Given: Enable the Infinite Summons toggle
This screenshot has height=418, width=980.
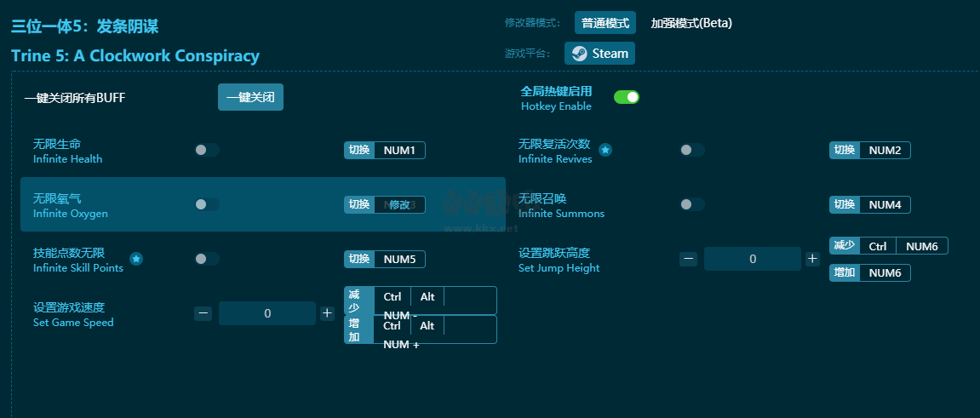Looking at the screenshot, I should click(x=691, y=204).
